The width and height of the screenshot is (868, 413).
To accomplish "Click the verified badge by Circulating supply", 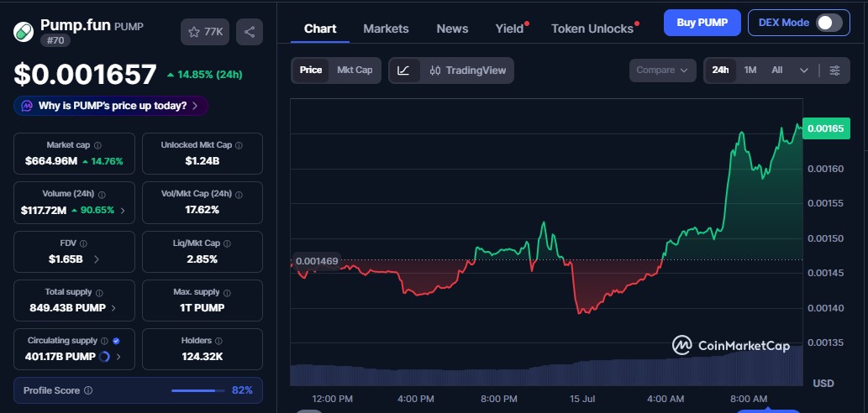I will (116, 341).
